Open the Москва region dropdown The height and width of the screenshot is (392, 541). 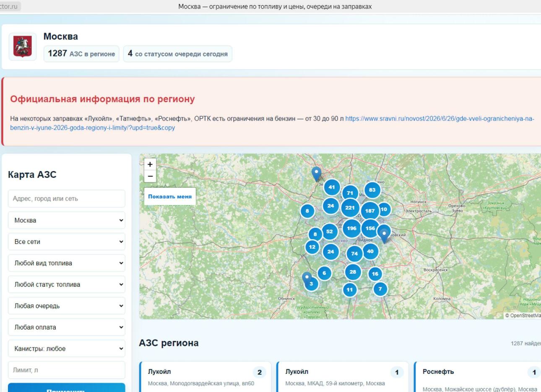pyautogui.click(x=67, y=220)
